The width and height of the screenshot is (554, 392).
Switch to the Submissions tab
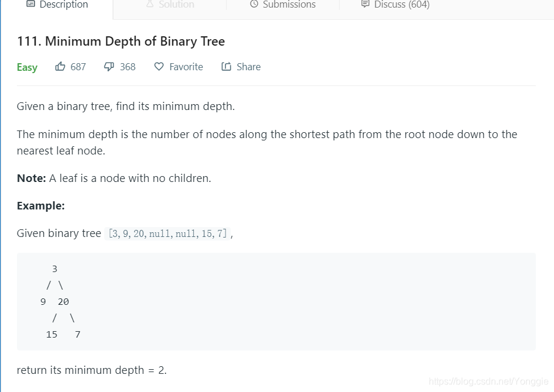tap(282, 5)
